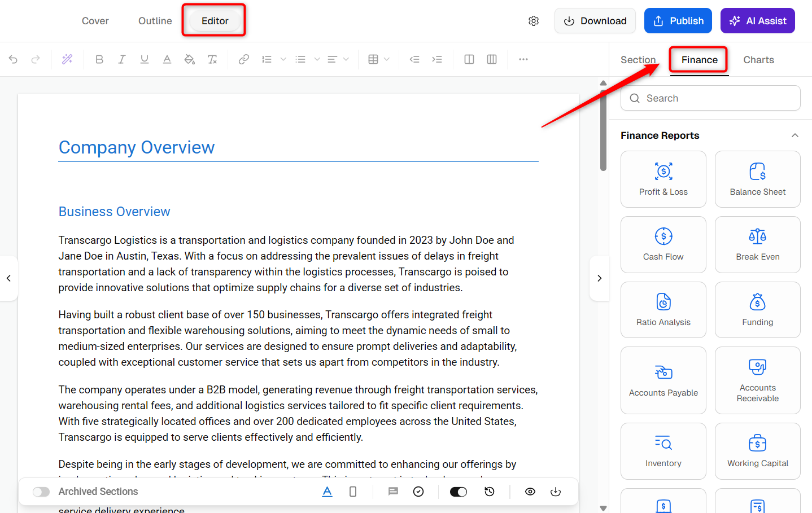Viewport: 812px width, 513px height.
Task: Click the scrollbar up arrow
Action: (x=603, y=83)
